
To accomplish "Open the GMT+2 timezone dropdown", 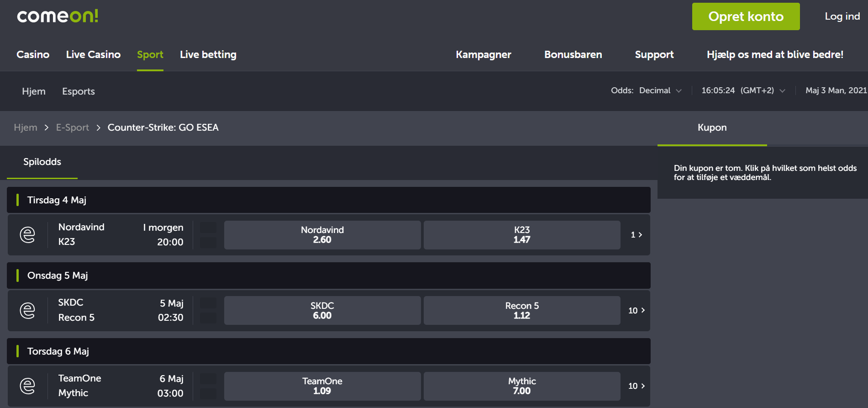I will [744, 90].
